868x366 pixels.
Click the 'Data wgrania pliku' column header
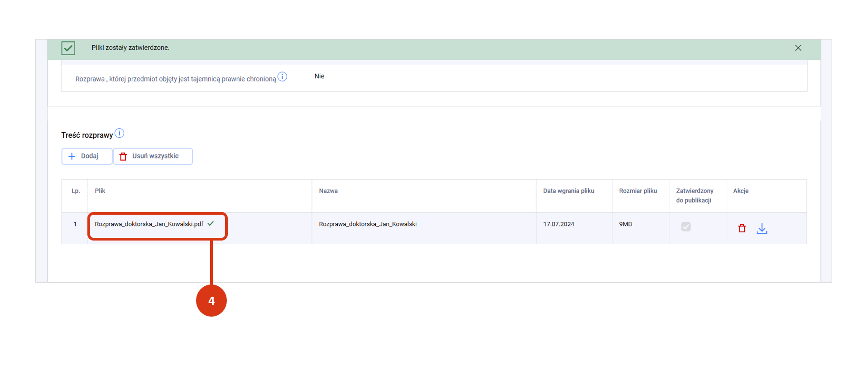pyautogui.click(x=568, y=191)
